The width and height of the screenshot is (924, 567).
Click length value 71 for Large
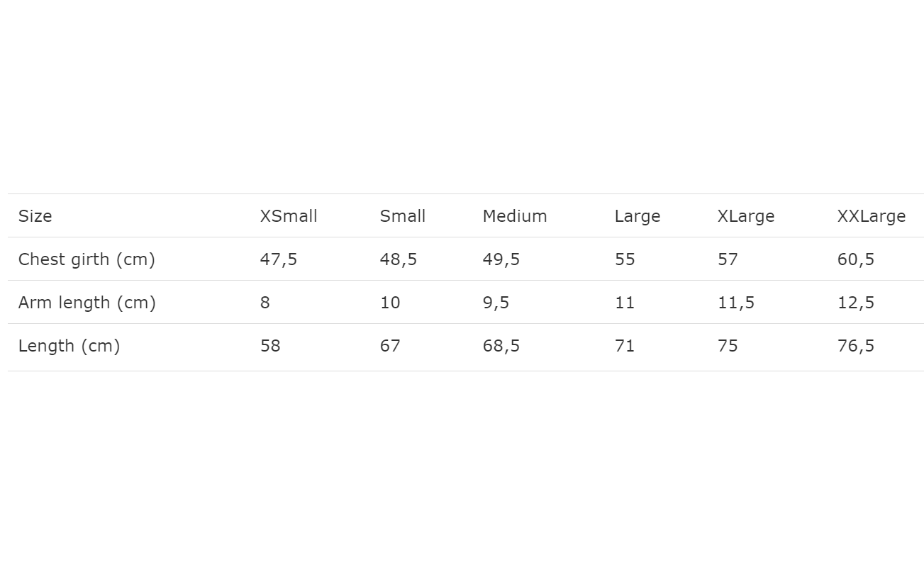[x=625, y=346]
